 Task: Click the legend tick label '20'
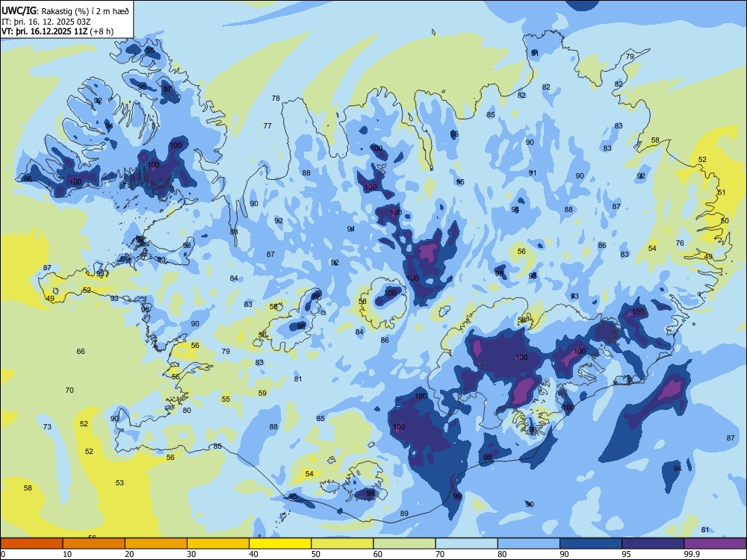129,554
